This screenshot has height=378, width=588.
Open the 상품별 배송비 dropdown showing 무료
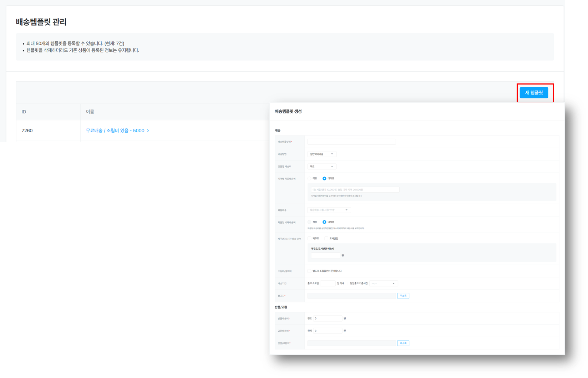pos(322,167)
